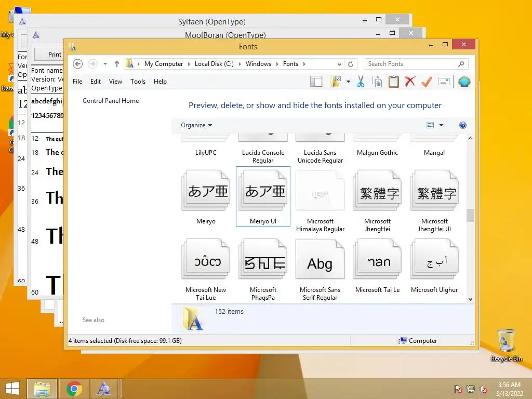The height and width of the screenshot is (399, 532).
Task: Click the red X Delete icon
Action: 410,82
